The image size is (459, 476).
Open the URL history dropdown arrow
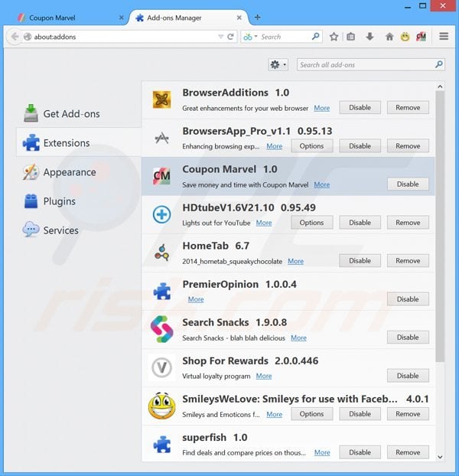pyautogui.click(x=220, y=37)
